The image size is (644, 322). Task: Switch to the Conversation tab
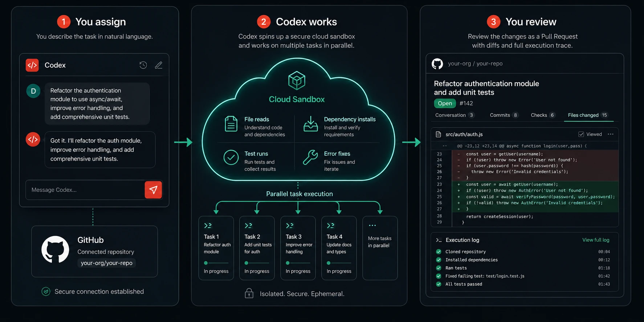tap(455, 115)
